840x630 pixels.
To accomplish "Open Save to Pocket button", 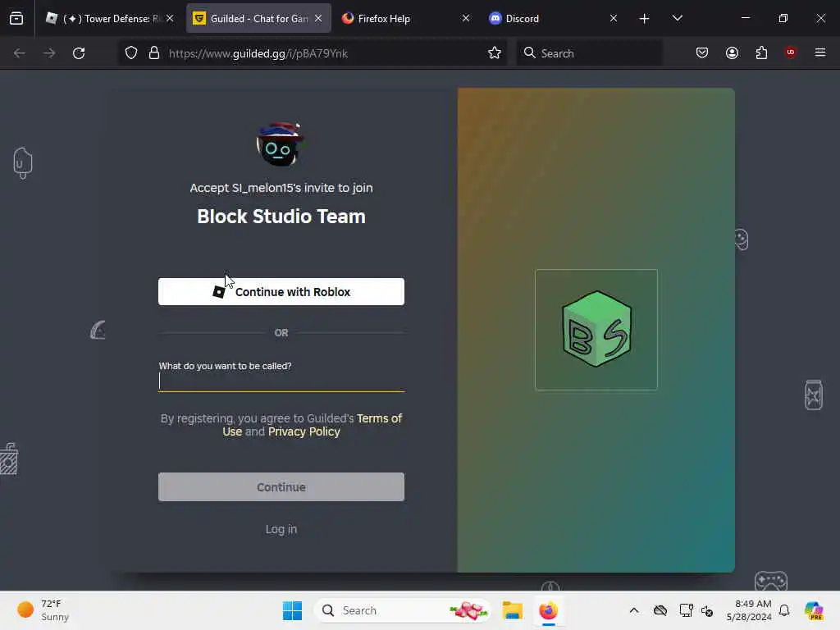I will (702, 52).
